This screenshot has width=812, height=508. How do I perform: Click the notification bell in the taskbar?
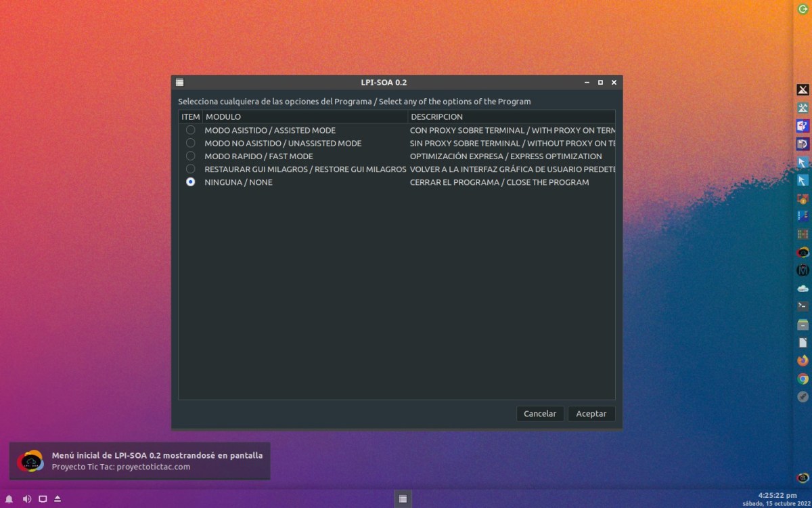(x=9, y=499)
